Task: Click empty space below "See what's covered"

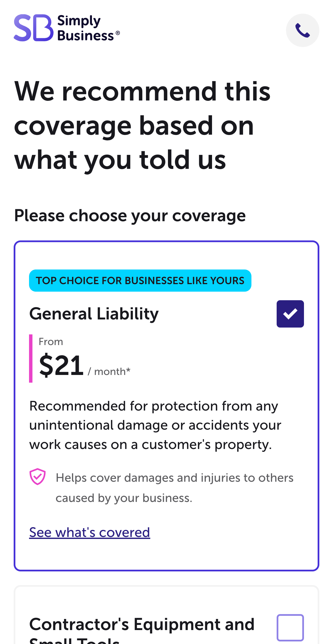Action: click(166, 555)
